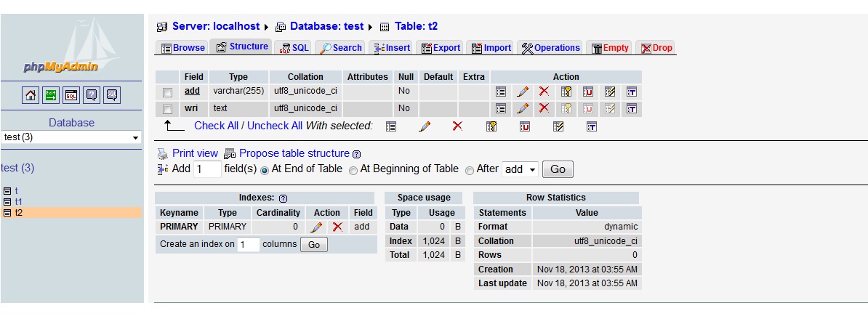The image size is (868, 324).
Task: Open the Import tab
Action: click(491, 47)
